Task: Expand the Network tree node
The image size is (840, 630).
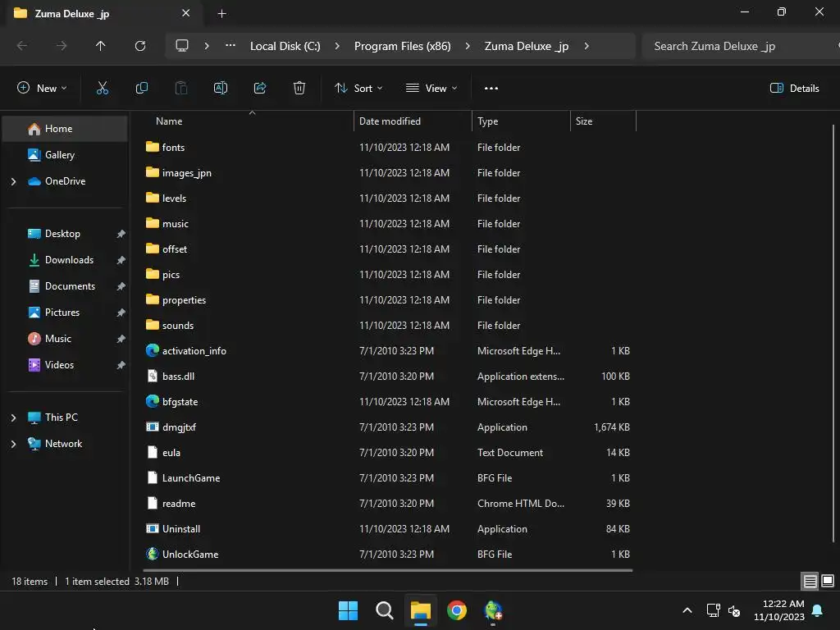Action: 13,444
